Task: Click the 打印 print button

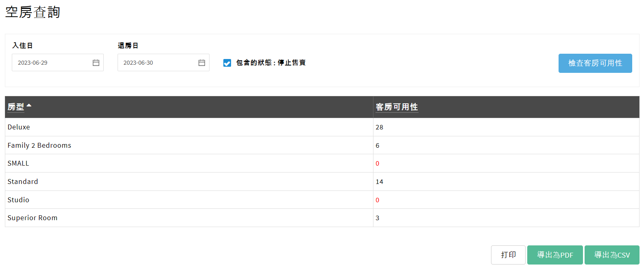Action: tap(508, 255)
